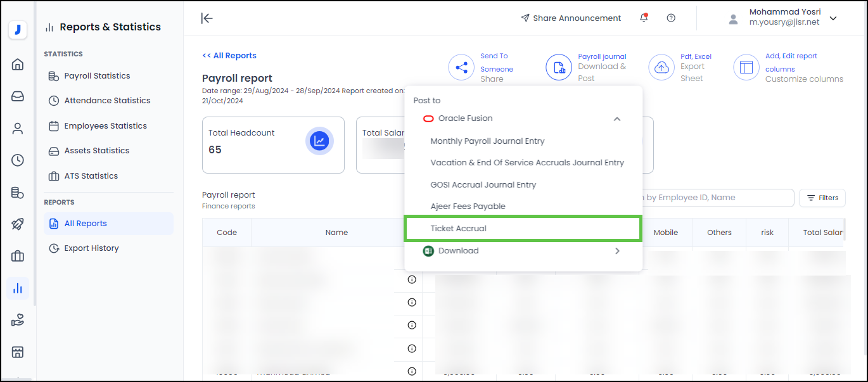This screenshot has height=382, width=868.
Task: Select GOSI Accrual Journal Entry
Action: pyautogui.click(x=483, y=185)
